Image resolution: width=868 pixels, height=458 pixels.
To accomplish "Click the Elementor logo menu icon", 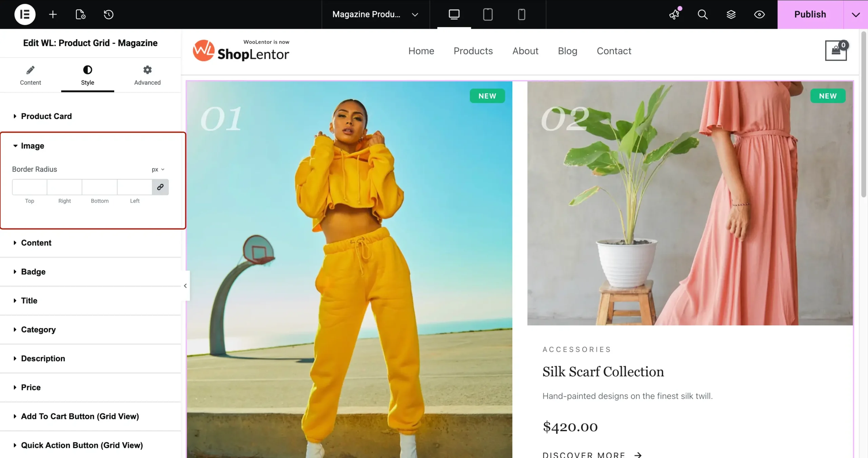I will [25, 14].
